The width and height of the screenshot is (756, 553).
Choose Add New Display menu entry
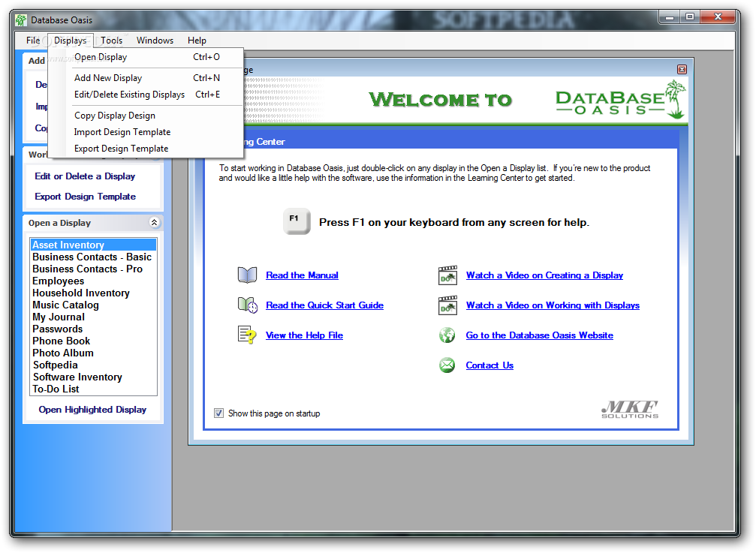[x=146, y=77]
